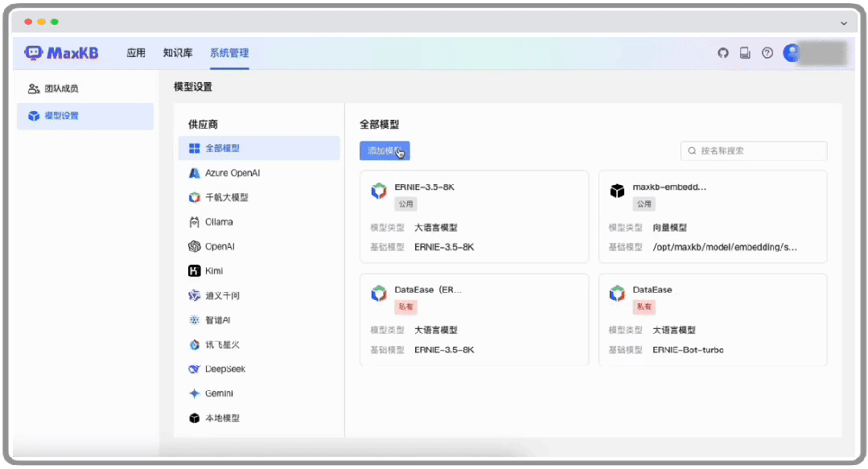The width and height of the screenshot is (868, 469).
Task: Click the Qianfan 千帆大模型 provider icon
Action: [195, 197]
